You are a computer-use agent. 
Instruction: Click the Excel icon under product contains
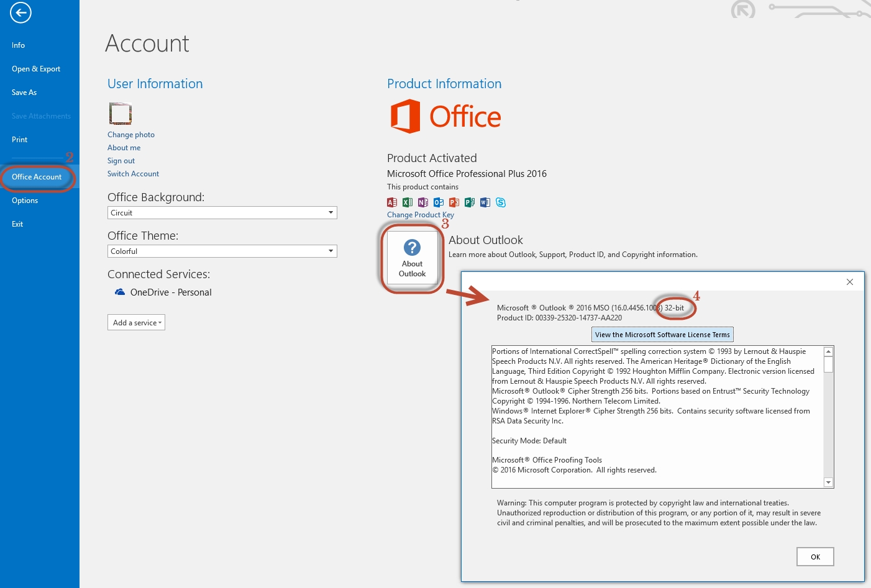point(408,202)
